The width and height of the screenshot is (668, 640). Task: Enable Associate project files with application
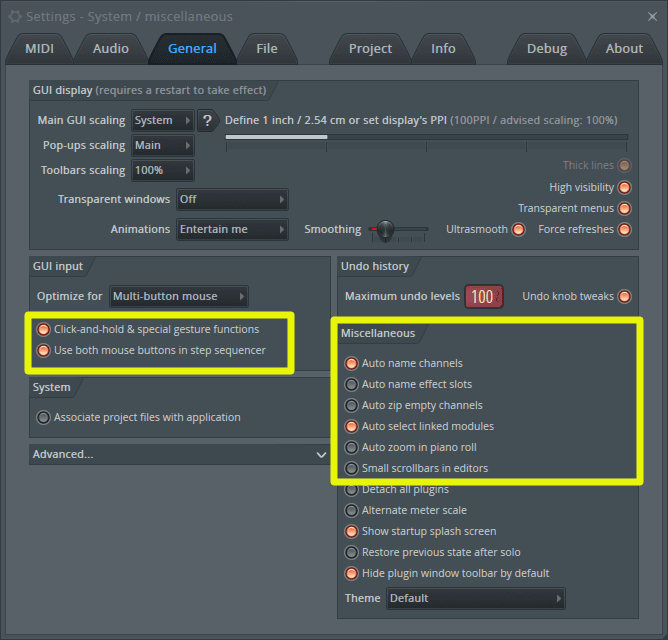(43, 417)
